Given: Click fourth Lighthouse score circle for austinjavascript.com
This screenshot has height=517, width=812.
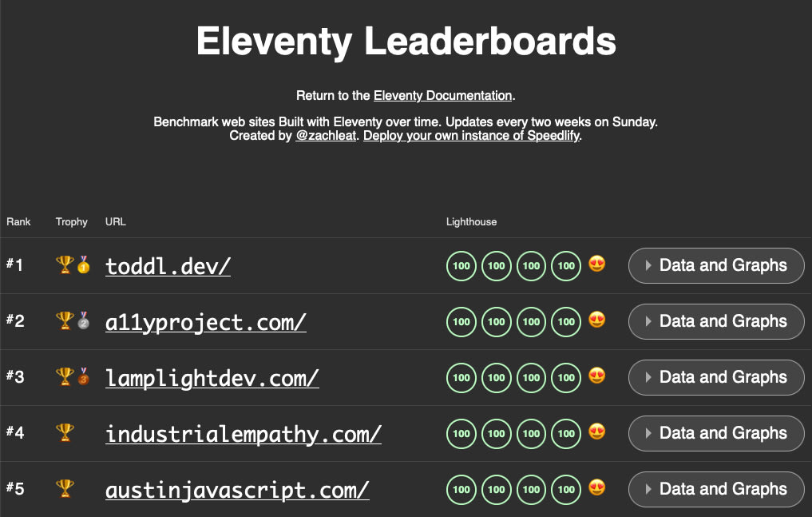Looking at the screenshot, I should tap(566, 490).
